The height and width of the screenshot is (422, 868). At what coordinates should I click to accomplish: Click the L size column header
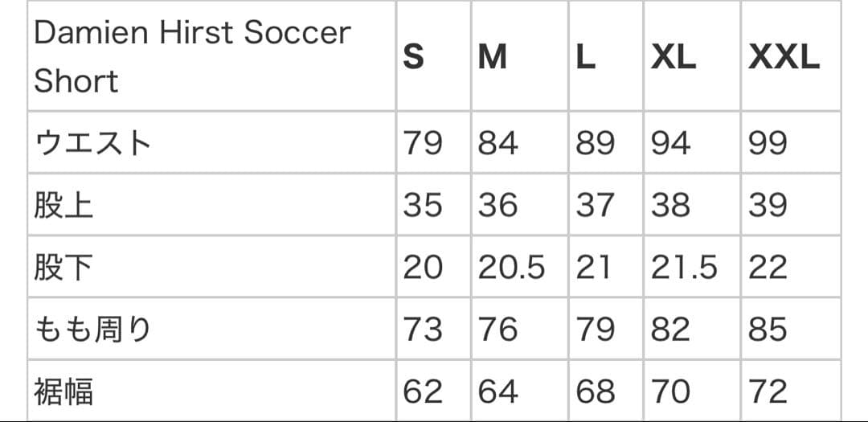pos(586,56)
